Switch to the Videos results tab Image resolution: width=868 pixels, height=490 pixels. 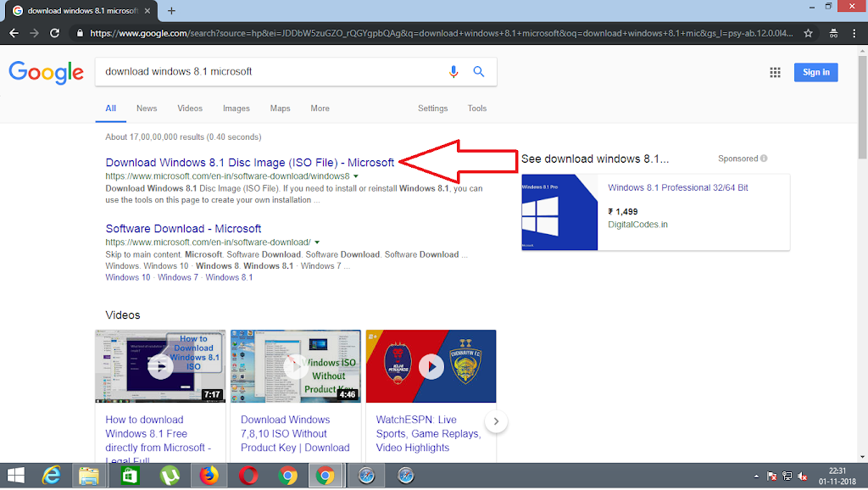[x=190, y=109]
